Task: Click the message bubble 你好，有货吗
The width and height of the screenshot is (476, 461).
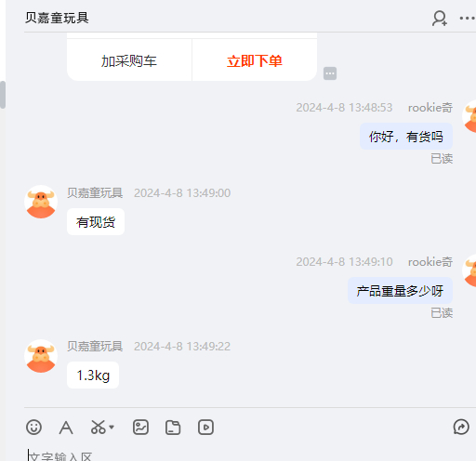Action: (406, 137)
